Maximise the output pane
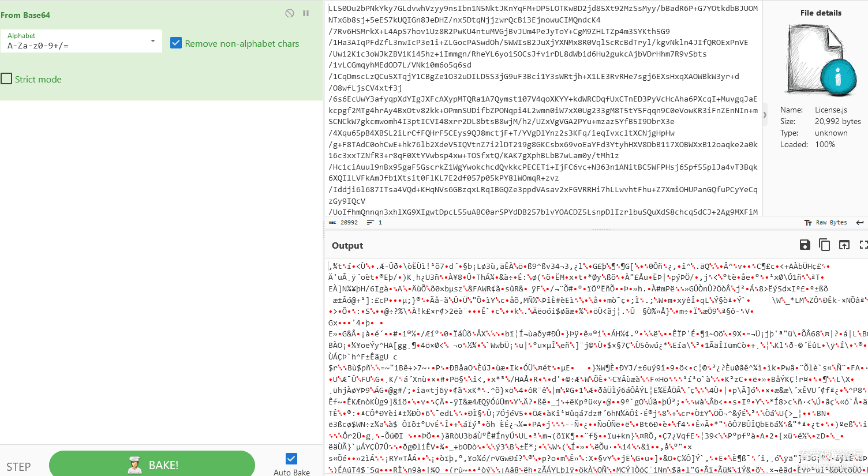This screenshot has width=868, height=476. 863,245
